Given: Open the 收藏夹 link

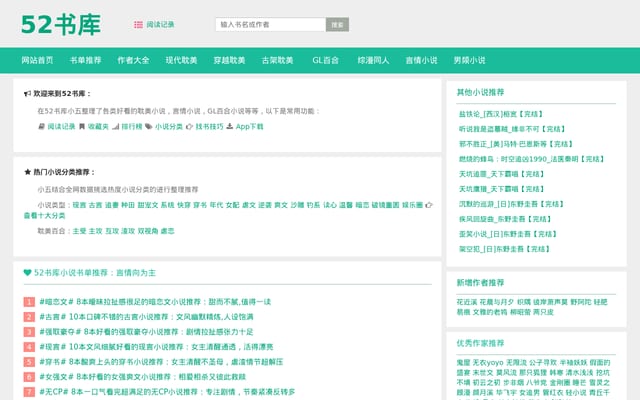Looking at the screenshot, I should coord(98,127).
